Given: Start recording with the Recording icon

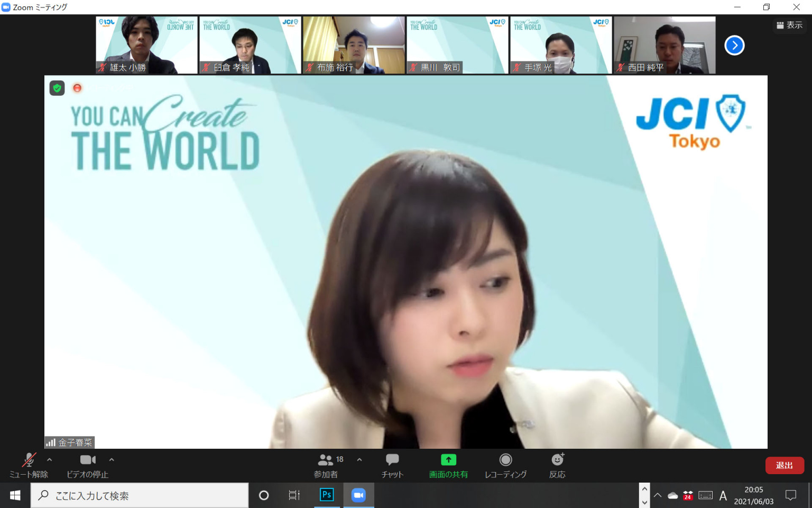Looking at the screenshot, I should [505, 460].
